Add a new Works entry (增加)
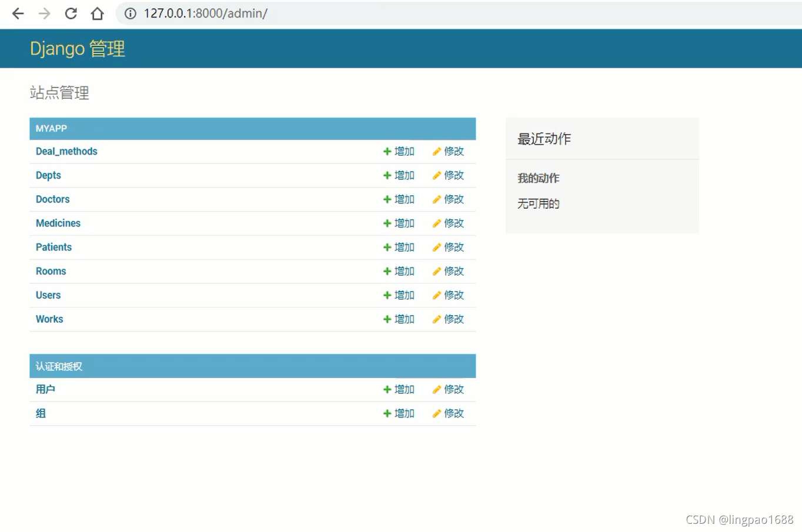This screenshot has width=802, height=532. (399, 319)
